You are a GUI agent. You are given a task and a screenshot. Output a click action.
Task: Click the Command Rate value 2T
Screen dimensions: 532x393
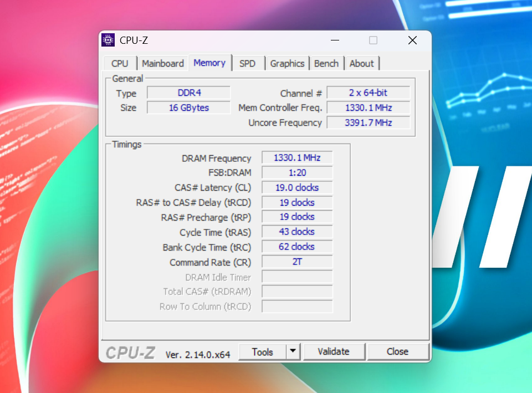[x=297, y=262]
